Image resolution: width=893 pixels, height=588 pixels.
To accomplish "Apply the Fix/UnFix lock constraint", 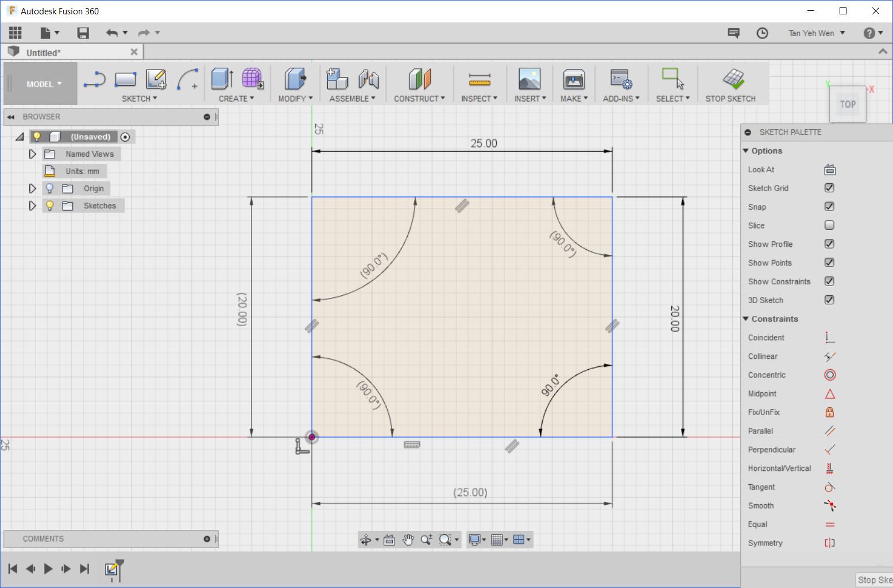I will (830, 412).
